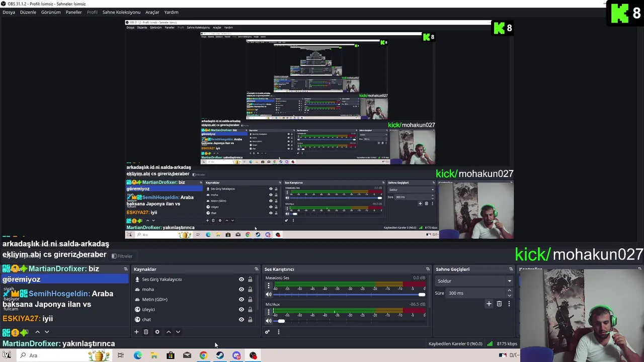Viewport: 644px width, 362px height.
Task: Decrease Süre duration with down stepper
Action: (x=509, y=296)
